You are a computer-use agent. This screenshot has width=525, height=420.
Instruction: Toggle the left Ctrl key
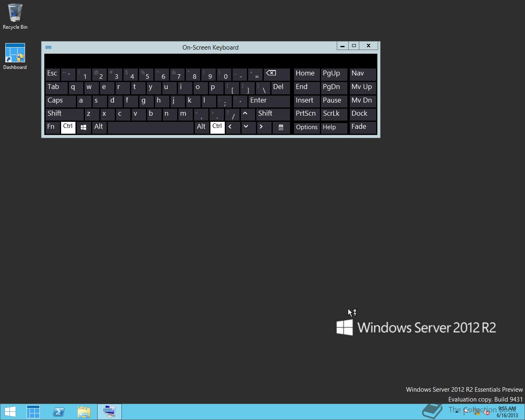tap(68, 128)
